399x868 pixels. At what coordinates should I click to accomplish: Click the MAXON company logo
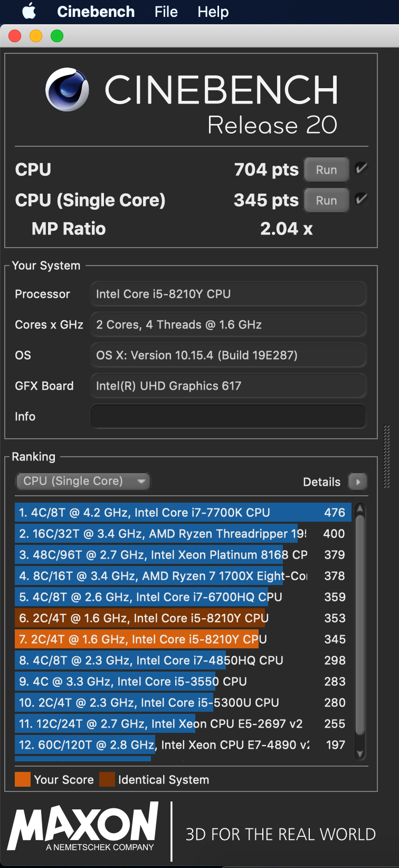coord(83,827)
